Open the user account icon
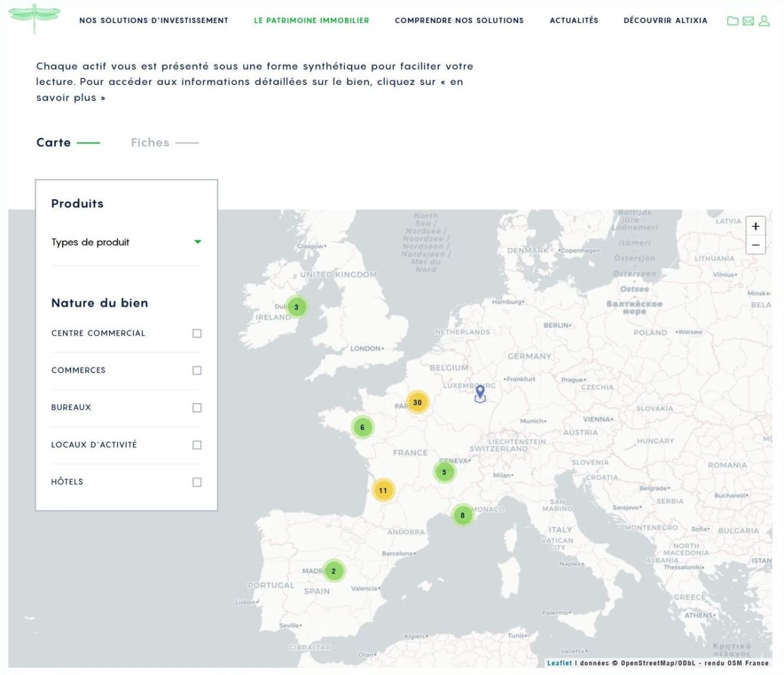784x675 pixels. click(763, 20)
